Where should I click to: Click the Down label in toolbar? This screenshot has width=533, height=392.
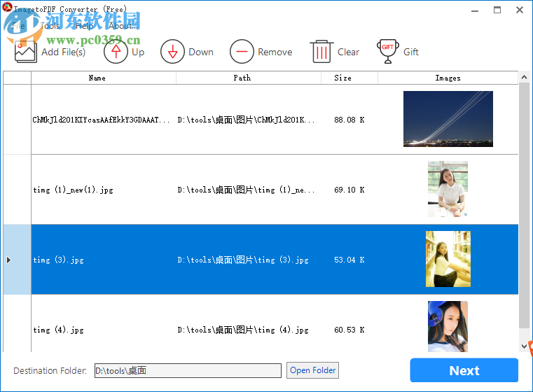tap(201, 52)
